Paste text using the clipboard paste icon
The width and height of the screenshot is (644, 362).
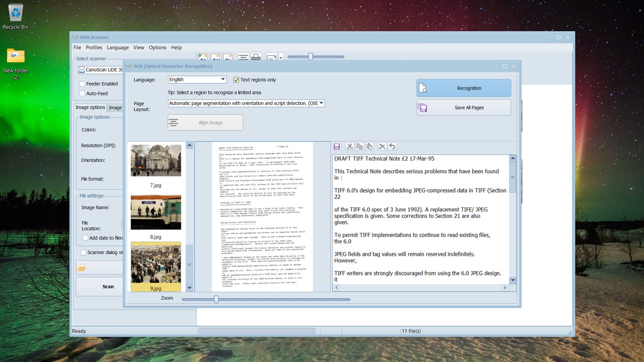pyautogui.click(x=370, y=146)
